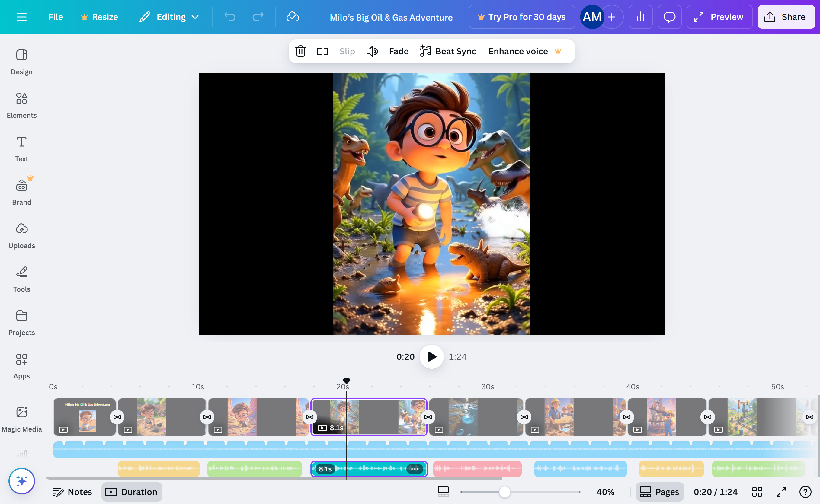Open the audio volume speaker icon
820x504 pixels.
pos(372,51)
